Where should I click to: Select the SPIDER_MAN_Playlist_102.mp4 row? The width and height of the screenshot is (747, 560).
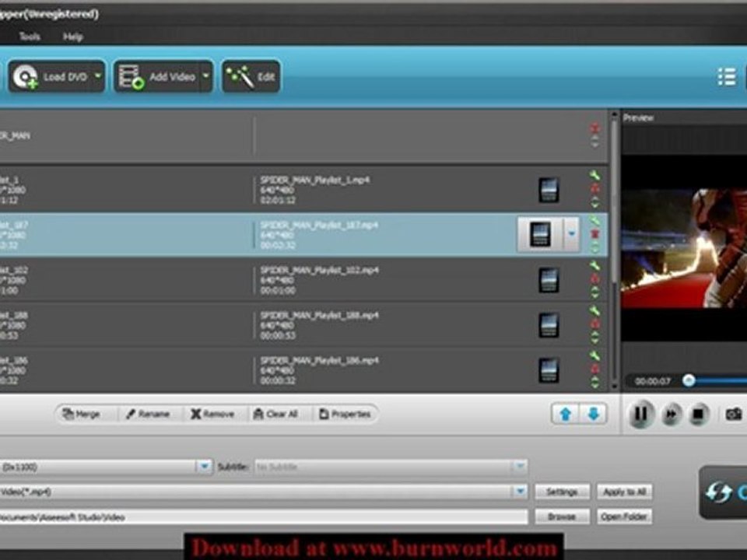click(303, 279)
